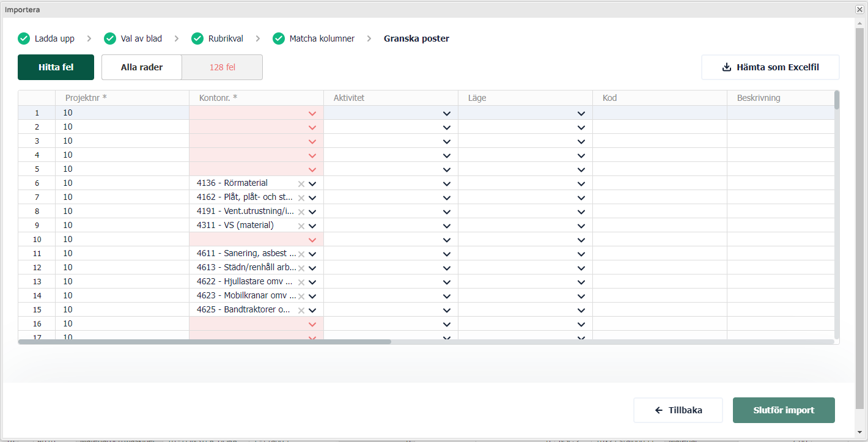Remove 4162 - Plåt account value with X
The height and width of the screenshot is (442, 868).
click(x=301, y=198)
